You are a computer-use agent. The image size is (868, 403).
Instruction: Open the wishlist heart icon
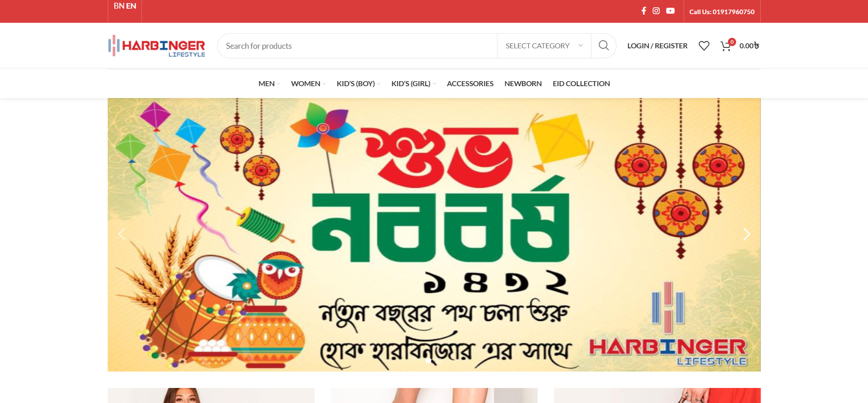pyautogui.click(x=704, y=46)
